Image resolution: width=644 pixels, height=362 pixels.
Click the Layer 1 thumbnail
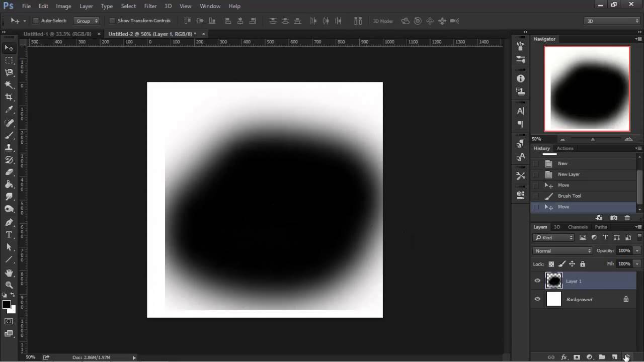click(x=553, y=281)
